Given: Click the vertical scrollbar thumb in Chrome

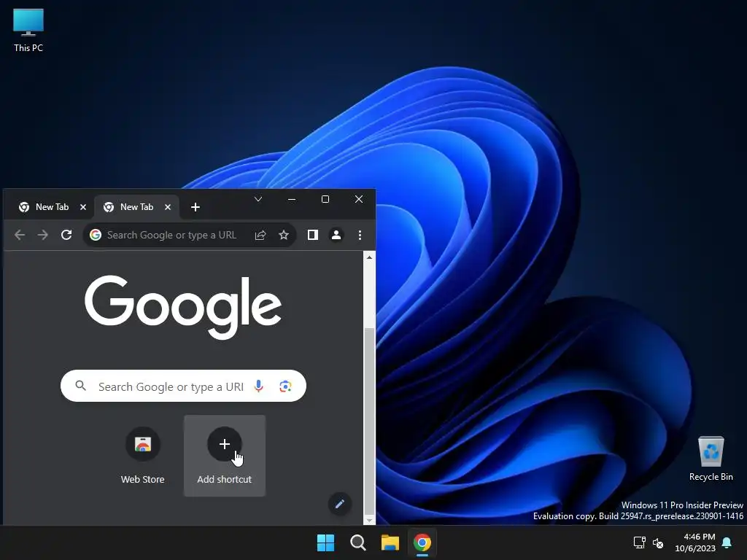Looking at the screenshot, I should (x=369, y=421).
